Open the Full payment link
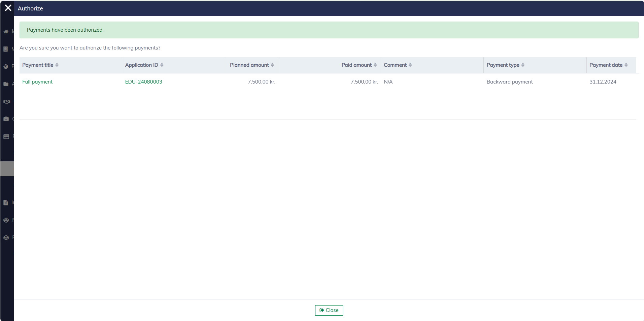This screenshot has width=644, height=321. [37, 82]
